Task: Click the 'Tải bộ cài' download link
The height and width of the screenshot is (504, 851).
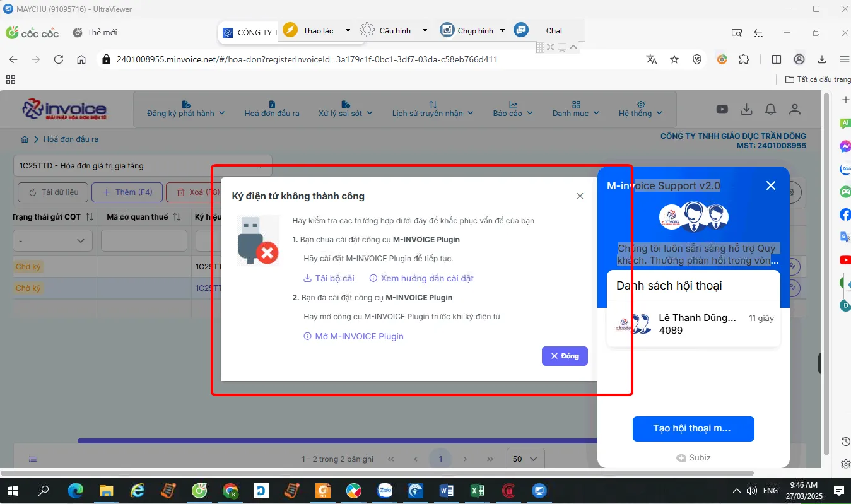Action: click(329, 278)
